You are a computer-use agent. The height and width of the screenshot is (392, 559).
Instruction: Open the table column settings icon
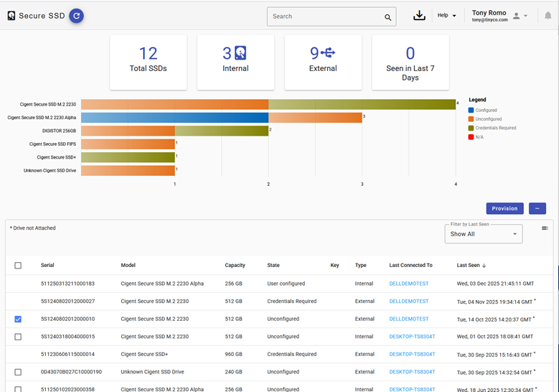(545, 228)
